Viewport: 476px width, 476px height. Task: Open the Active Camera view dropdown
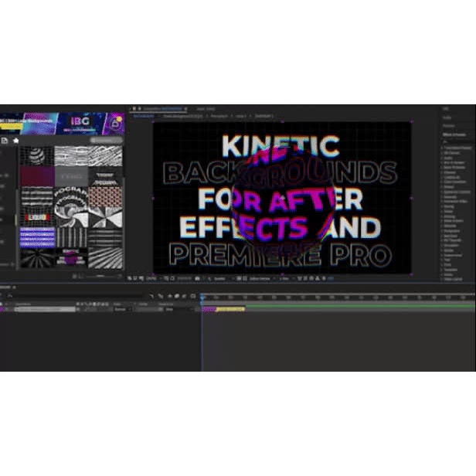tap(262, 278)
